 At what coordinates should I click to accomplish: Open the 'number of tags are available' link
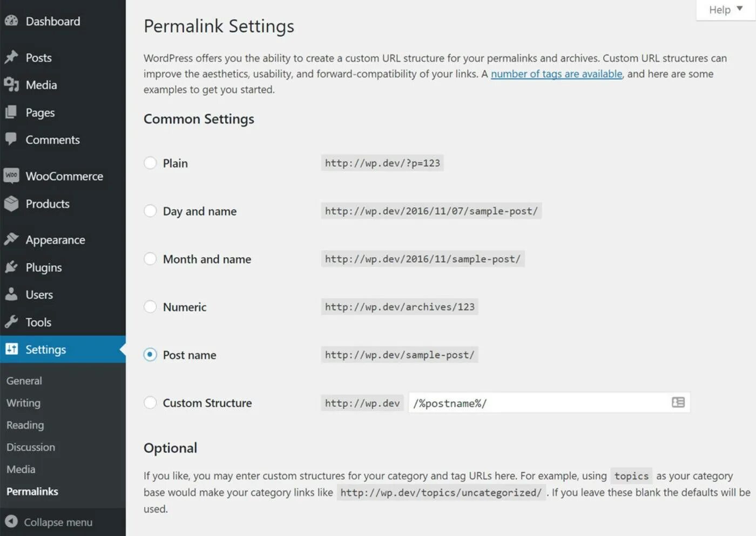click(556, 74)
